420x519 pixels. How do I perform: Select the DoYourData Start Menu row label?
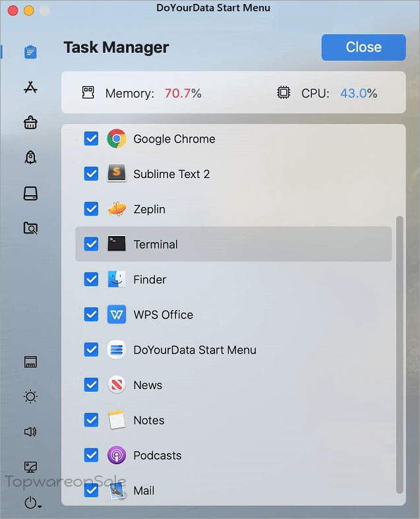[x=195, y=350]
